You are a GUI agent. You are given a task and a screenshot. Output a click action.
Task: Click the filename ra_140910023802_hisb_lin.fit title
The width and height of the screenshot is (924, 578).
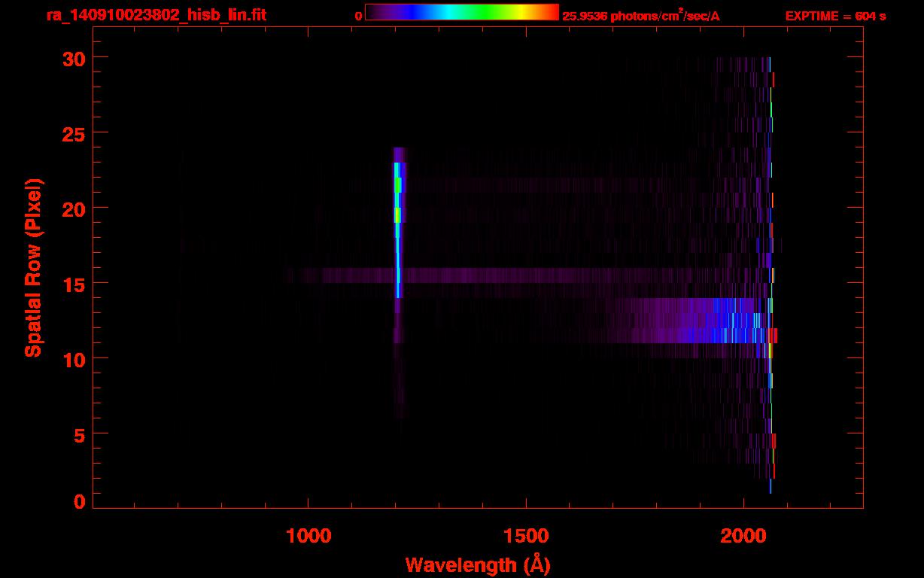156,15
